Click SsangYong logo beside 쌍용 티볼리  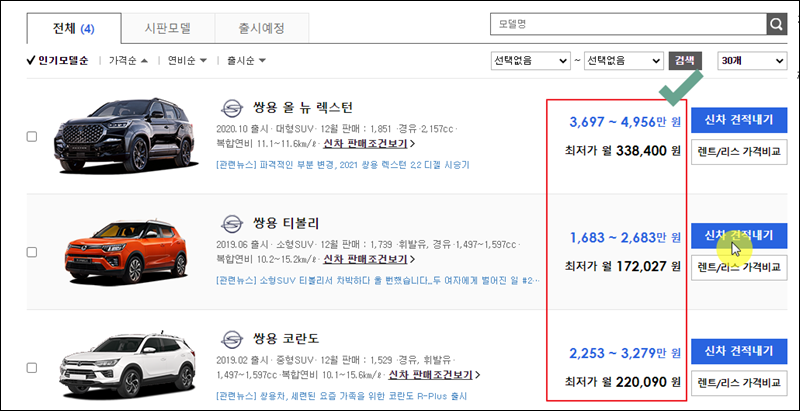[x=232, y=223]
